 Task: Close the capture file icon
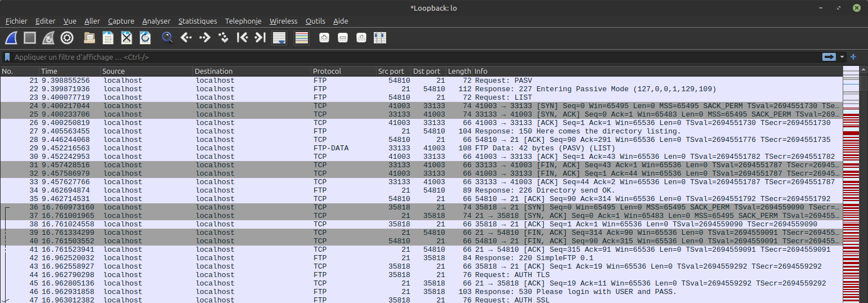(127, 38)
